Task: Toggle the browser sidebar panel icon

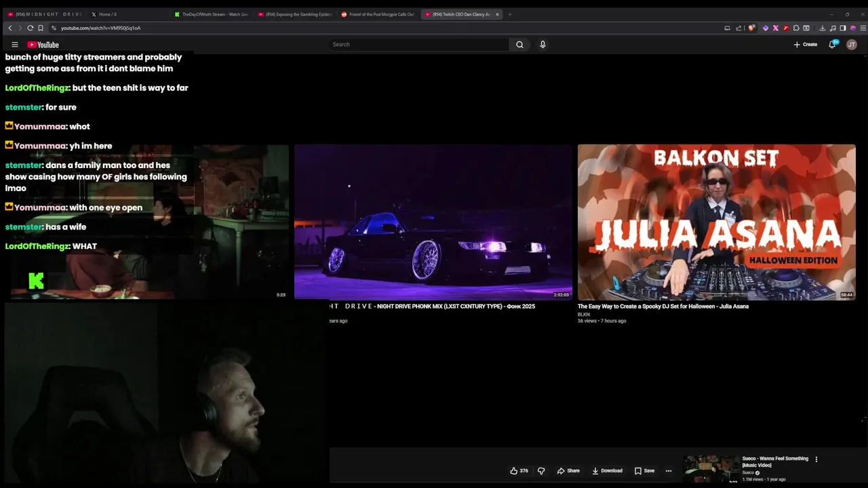Action: (843, 28)
